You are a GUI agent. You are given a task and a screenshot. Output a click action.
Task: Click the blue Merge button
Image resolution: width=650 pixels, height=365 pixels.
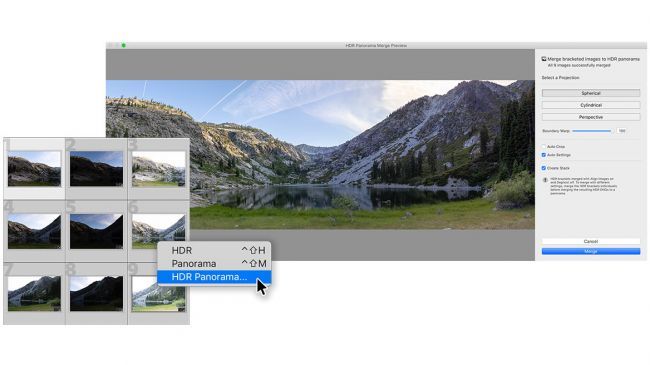[591, 251]
